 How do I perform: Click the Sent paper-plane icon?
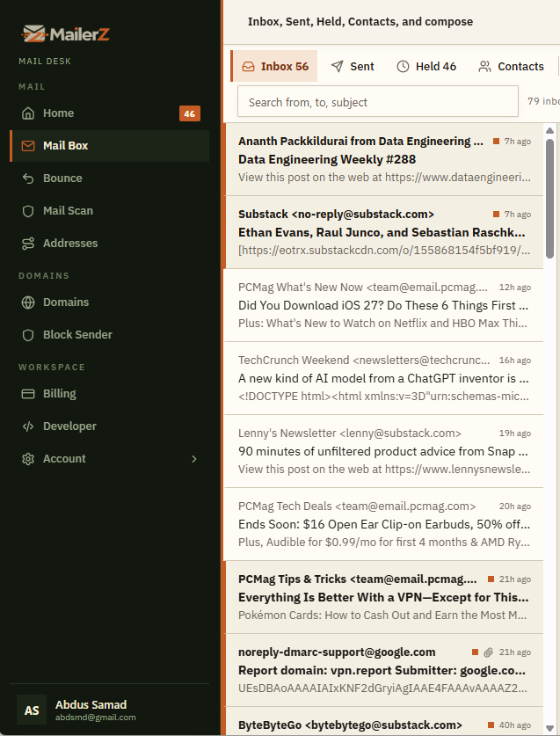click(337, 67)
